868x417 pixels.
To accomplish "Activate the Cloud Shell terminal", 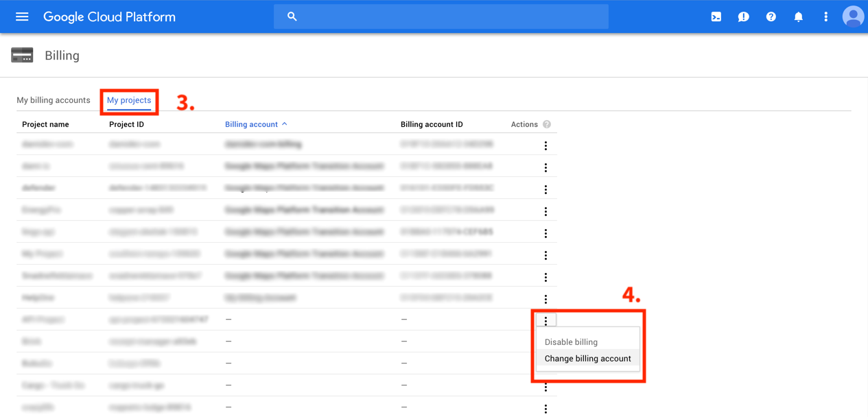I will [716, 16].
